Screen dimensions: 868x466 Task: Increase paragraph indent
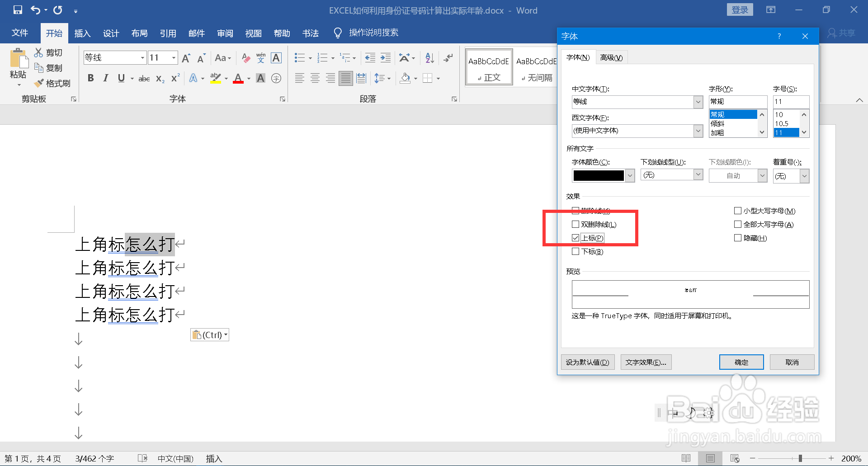386,58
